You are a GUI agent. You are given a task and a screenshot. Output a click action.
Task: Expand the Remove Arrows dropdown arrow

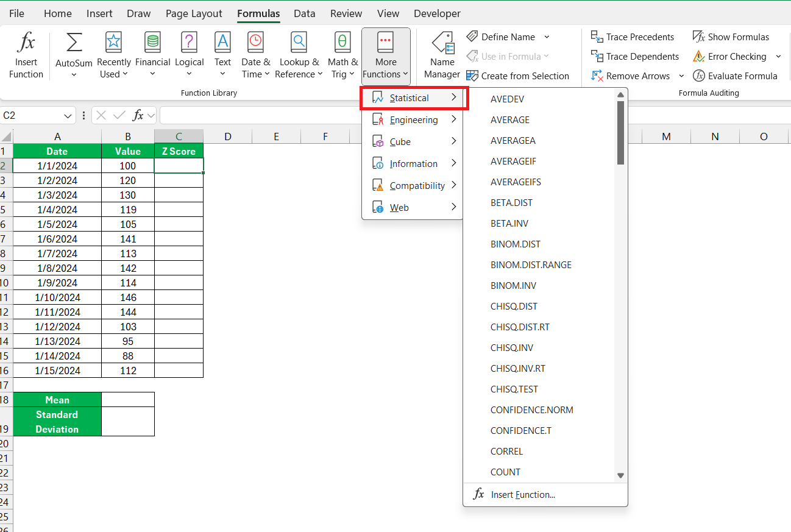point(681,76)
